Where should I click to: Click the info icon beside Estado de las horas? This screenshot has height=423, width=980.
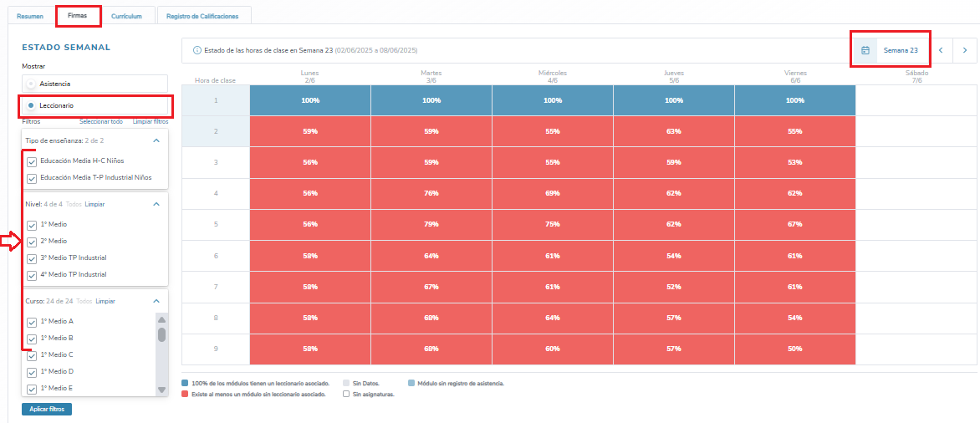point(197,50)
